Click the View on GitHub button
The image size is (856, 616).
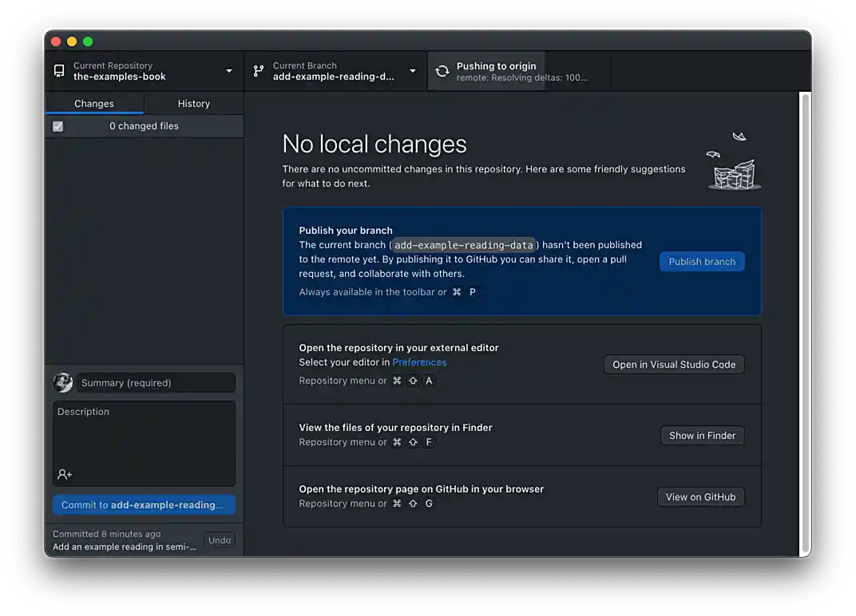tap(700, 497)
